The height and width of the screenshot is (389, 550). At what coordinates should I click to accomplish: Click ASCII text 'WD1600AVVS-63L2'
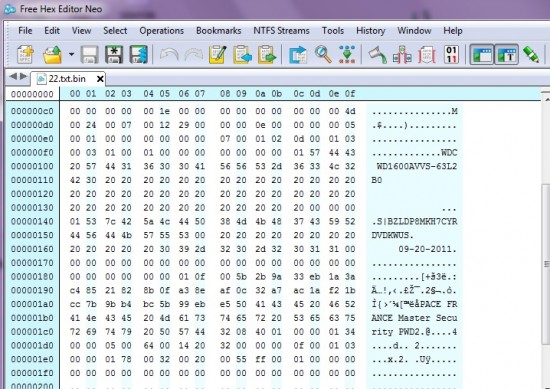[x=417, y=166]
